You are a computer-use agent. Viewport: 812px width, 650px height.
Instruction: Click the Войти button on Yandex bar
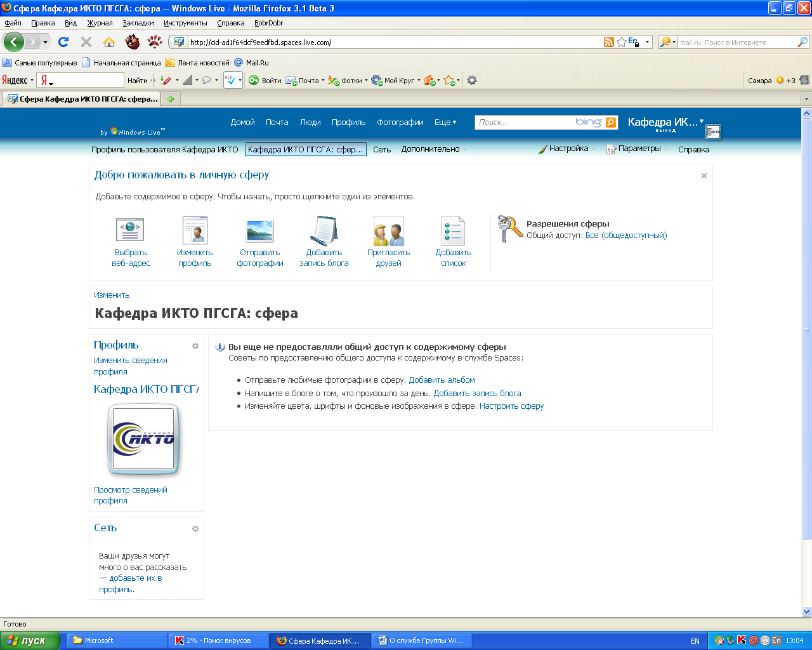pos(265,81)
